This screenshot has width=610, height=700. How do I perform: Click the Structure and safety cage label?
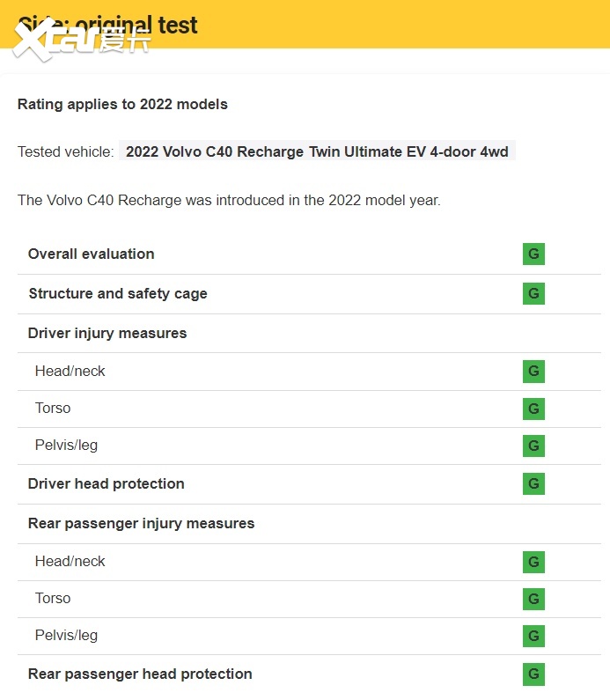click(x=118, y=293)
